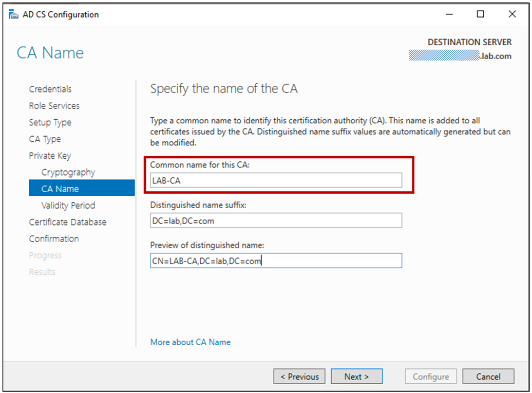Click the AD CS Configuration title bar icon
Image resolution: width=532 pixels, height=393 pixels.
tap(14, 14)
